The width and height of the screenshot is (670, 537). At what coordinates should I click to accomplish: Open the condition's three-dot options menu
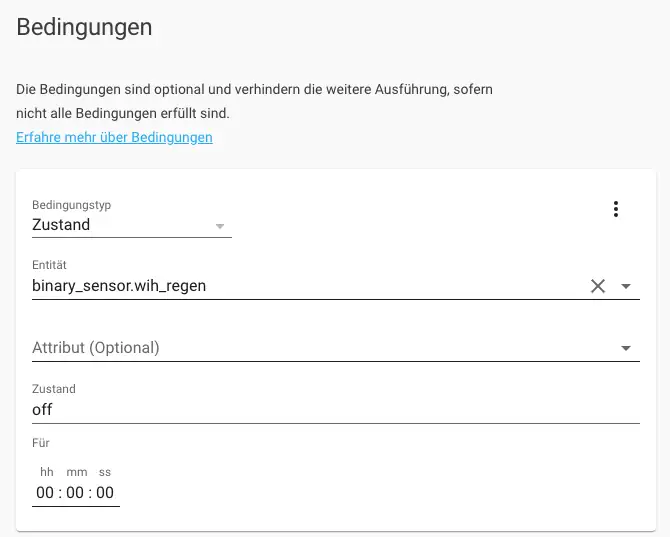click(616, 209)
